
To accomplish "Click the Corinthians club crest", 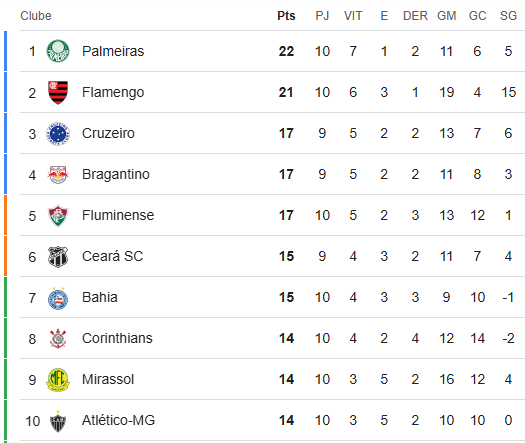I will point(58,339).
